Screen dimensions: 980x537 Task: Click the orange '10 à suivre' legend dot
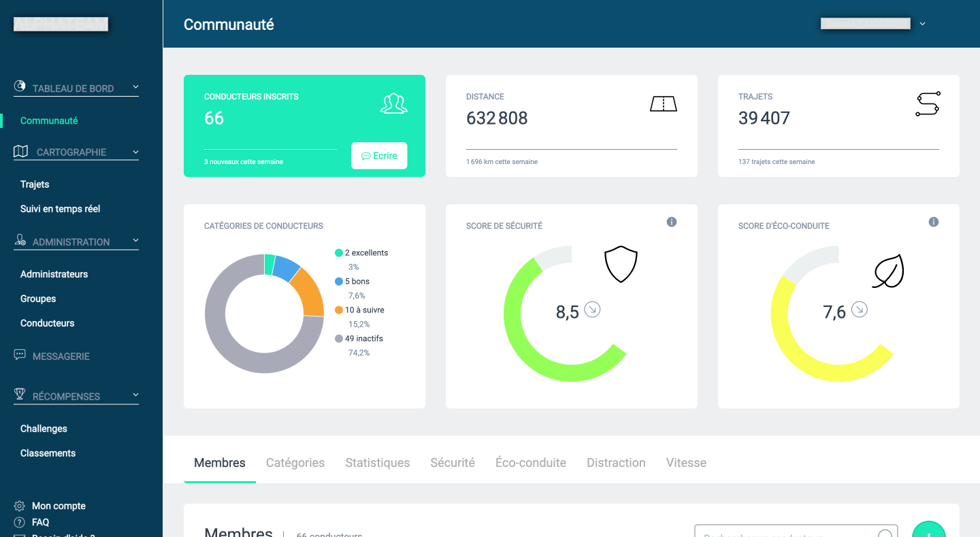(339, 310)
